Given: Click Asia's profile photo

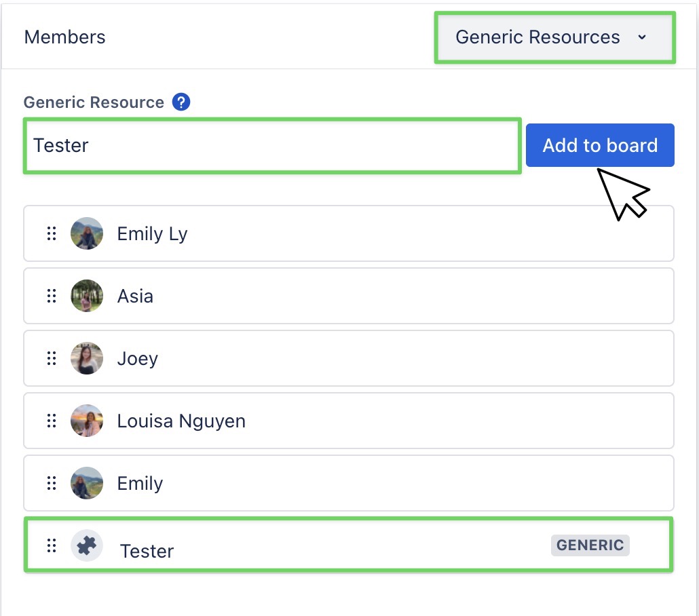Looking at the screenshot, I should [87, 296].
